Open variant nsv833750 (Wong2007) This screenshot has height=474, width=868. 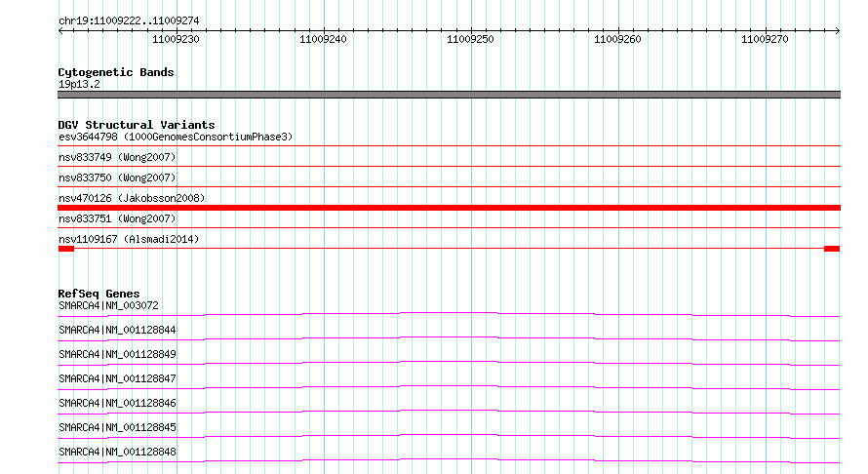(x=117, y=178)
